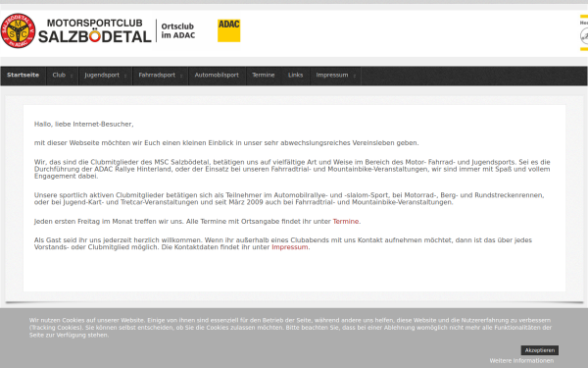Follow the red Termine link in text
588x368 pixels.
tap(346, 222)
